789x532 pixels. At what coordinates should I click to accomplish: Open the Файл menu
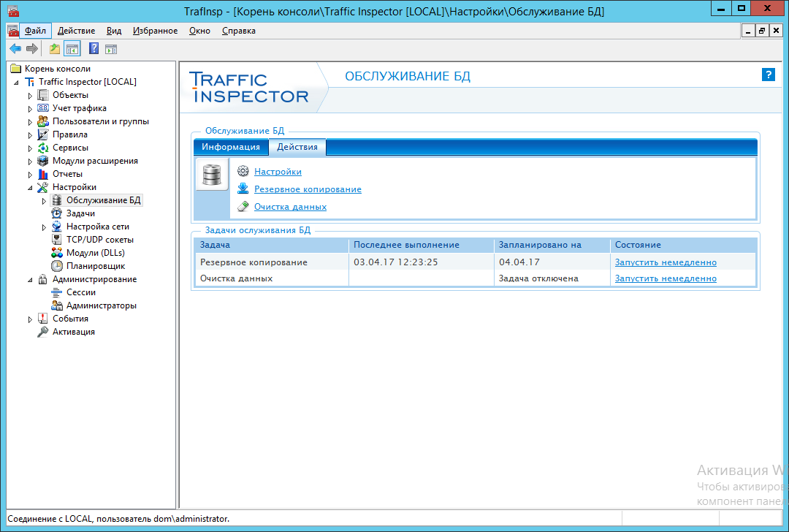(x=35, y=31)
